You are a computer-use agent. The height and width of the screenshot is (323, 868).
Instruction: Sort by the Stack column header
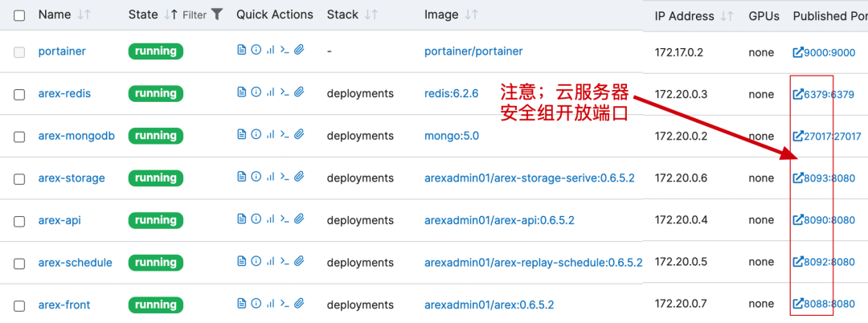click(x=342, y=15)
